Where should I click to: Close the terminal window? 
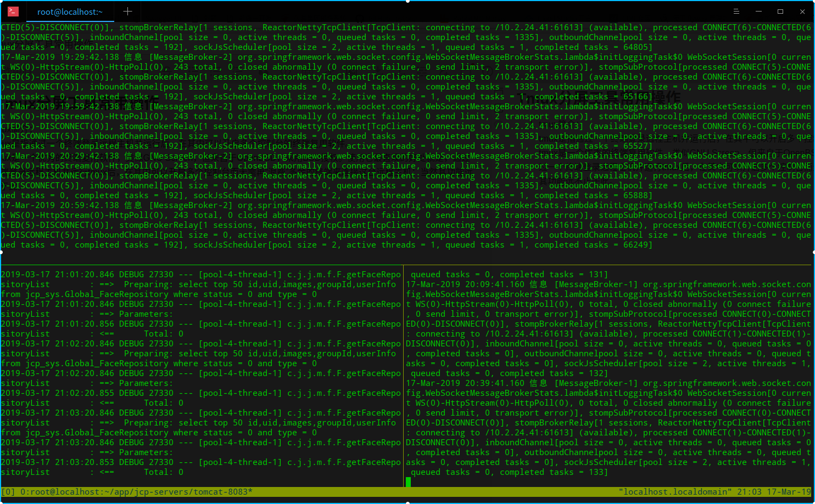pos(802,11)
